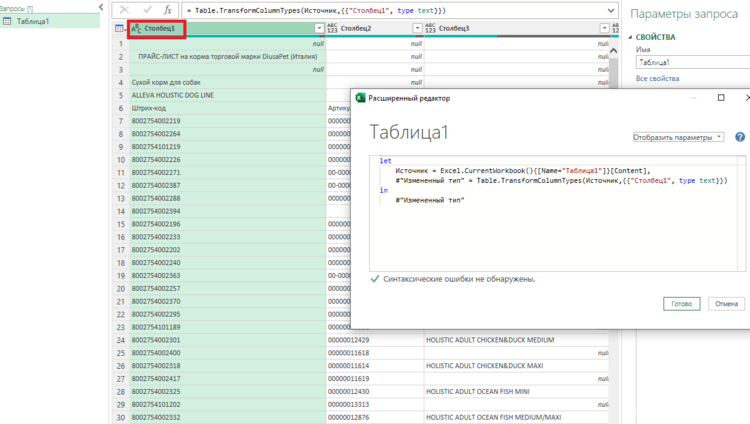Click the Готово button

tap(681, 303)
